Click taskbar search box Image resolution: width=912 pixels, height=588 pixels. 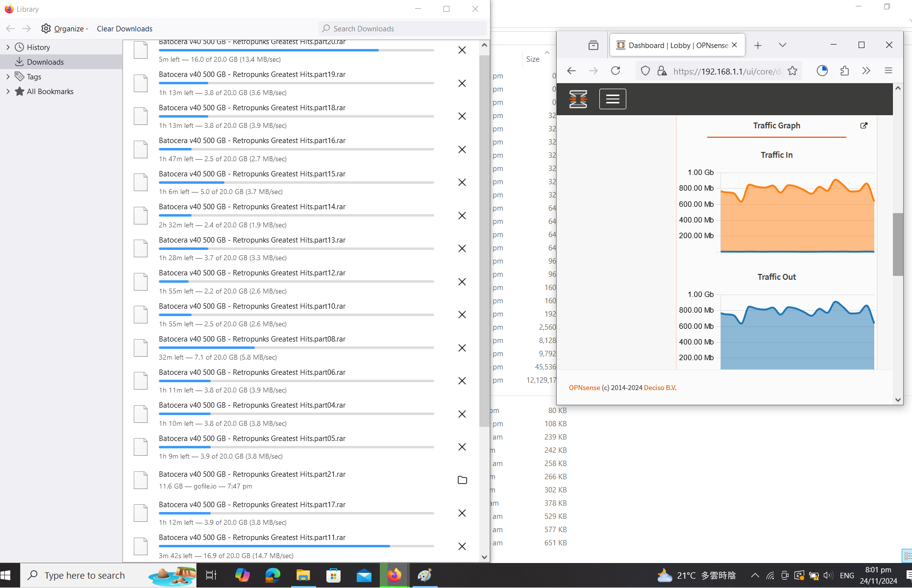(x=109, y=575)
